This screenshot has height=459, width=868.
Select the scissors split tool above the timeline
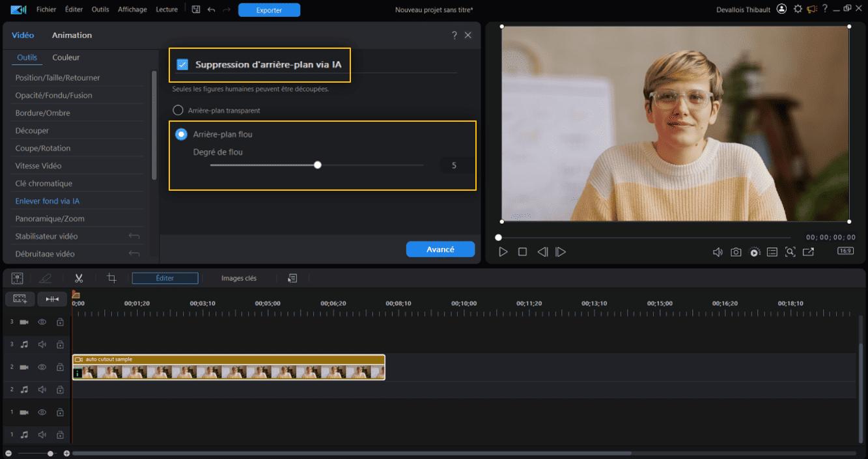(x=78, y=277)
